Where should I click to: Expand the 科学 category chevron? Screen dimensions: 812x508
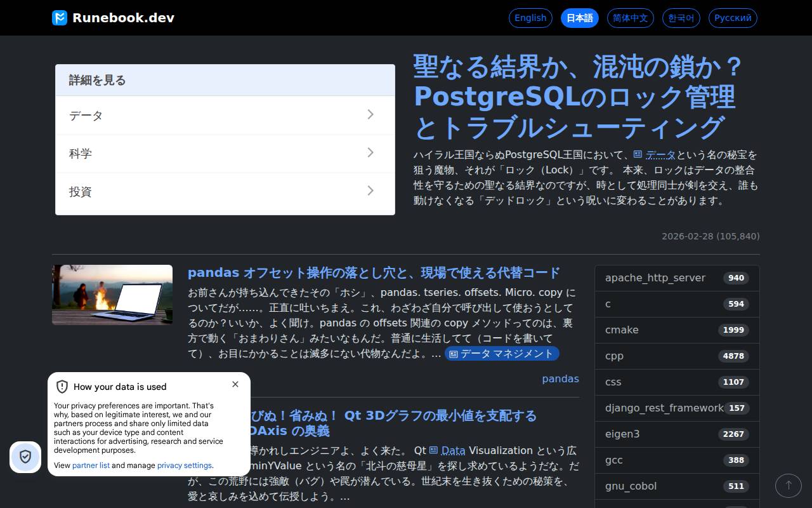pyautogui.click(x=370, y=152)
